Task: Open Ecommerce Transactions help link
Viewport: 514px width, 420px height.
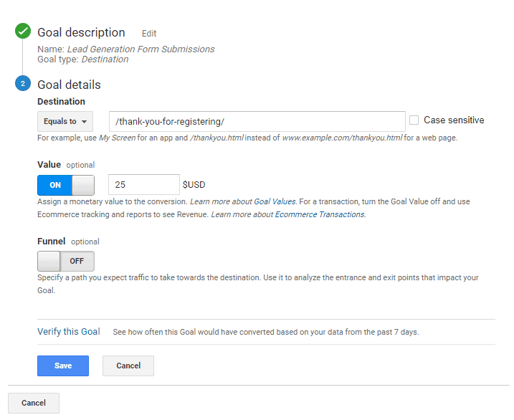Action: click(x=319, y=214)
